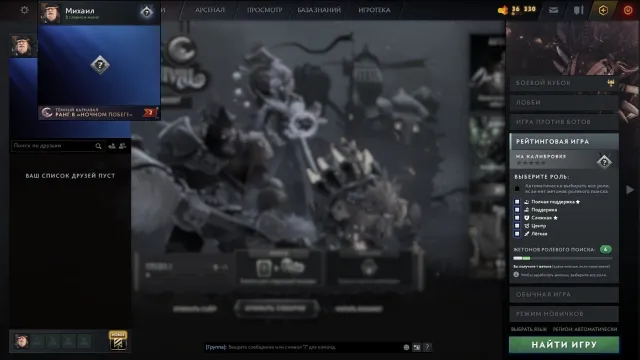The width and height of the screenshot is (640, 360).
Task: Click the armory shield icon in top bar
Action: pyautogui.click(x=578, y=10)
